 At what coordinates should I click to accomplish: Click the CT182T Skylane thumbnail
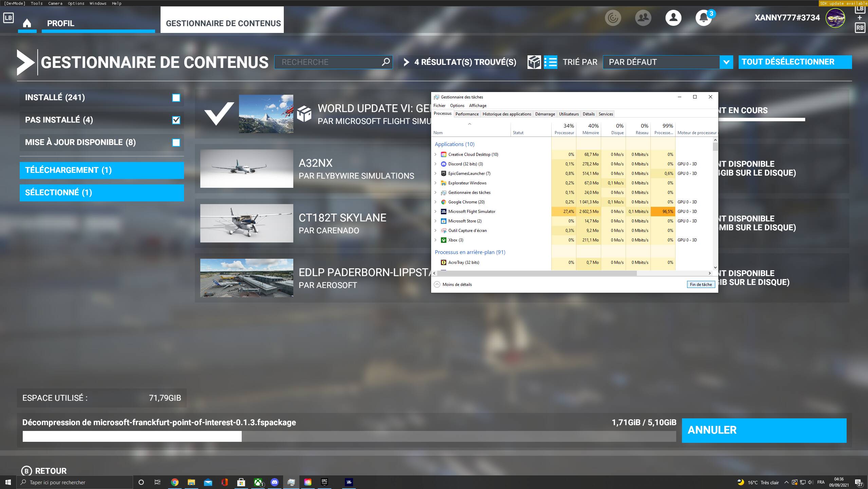coord(247,223)
